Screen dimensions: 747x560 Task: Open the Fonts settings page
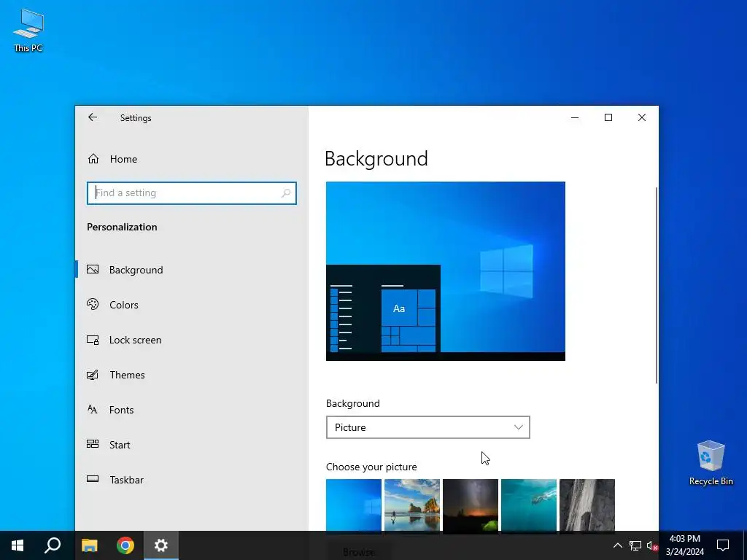click(192, 410)
